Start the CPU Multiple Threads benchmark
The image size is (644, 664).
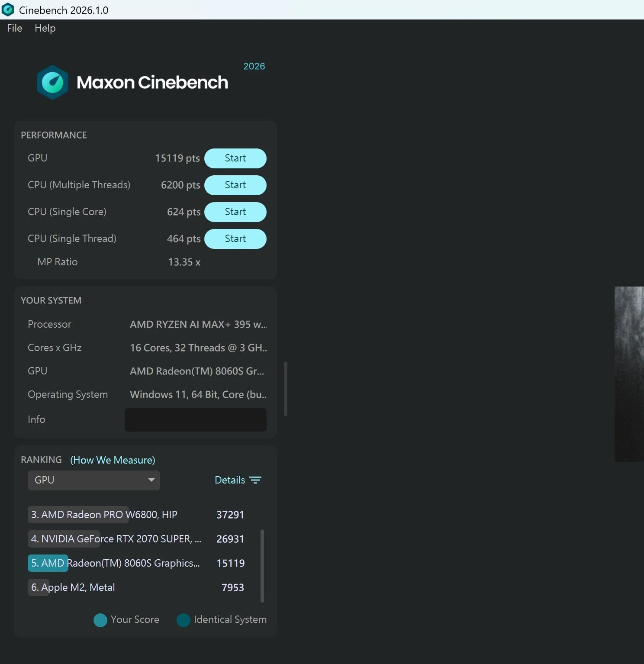(x=235, y=185)
